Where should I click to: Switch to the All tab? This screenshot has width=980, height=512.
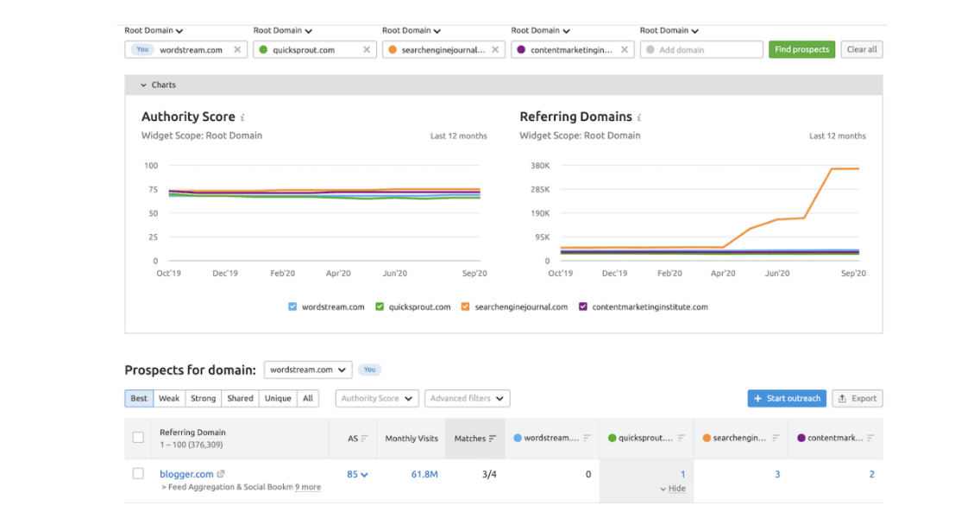[308, 398]
